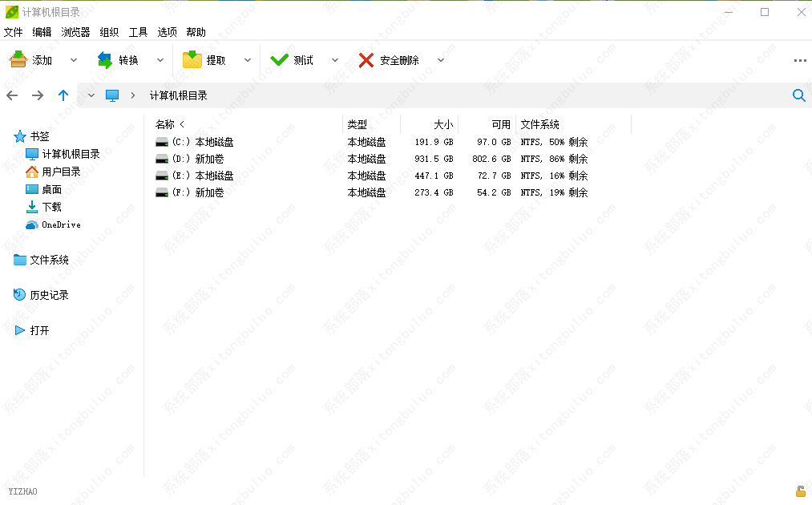Viewport: 812px width, 505px height.
Task: Open the 组织 menu
Action: (x=109, y=32)
